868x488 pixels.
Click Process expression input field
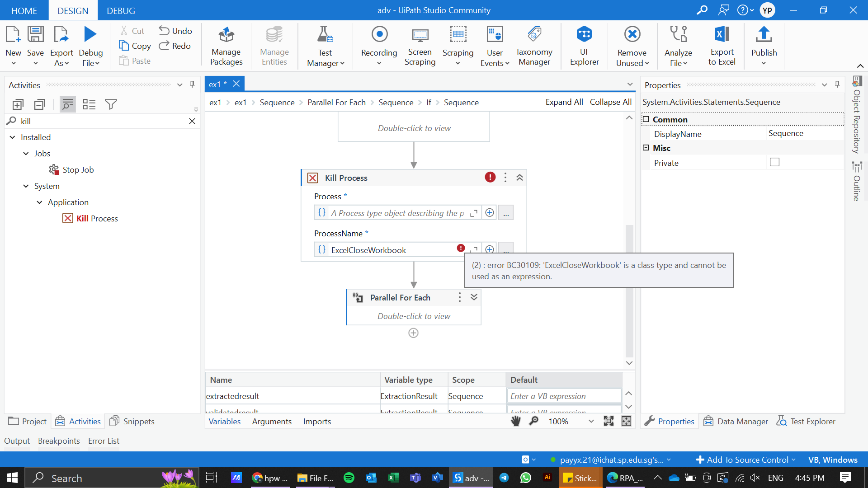[397, 213]
